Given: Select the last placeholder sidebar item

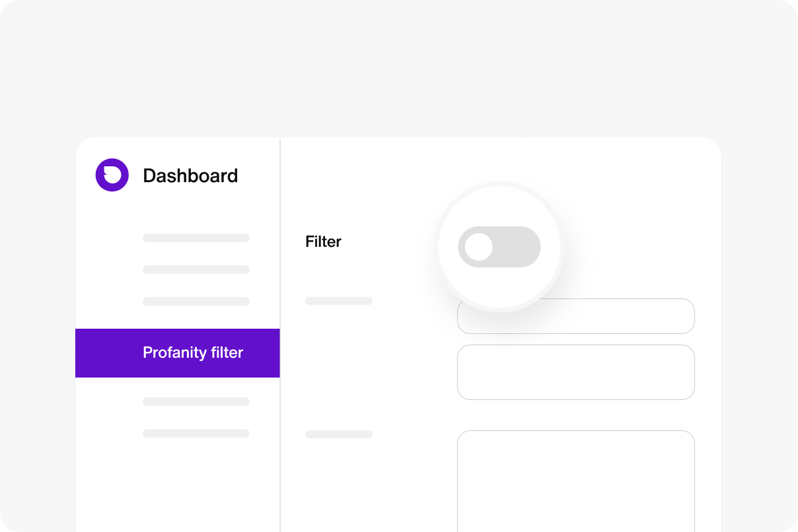Looking at the screenshot, I should click(x=196, y=433).
